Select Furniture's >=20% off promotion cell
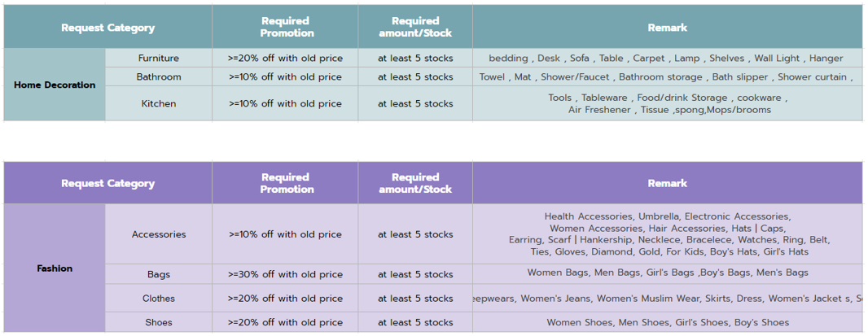Screen dimensions: 868x336 (285, 58)
